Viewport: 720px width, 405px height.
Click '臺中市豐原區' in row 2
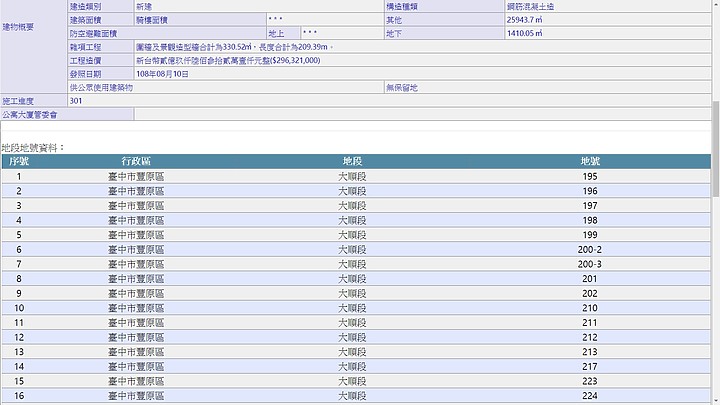coord(136,191)
